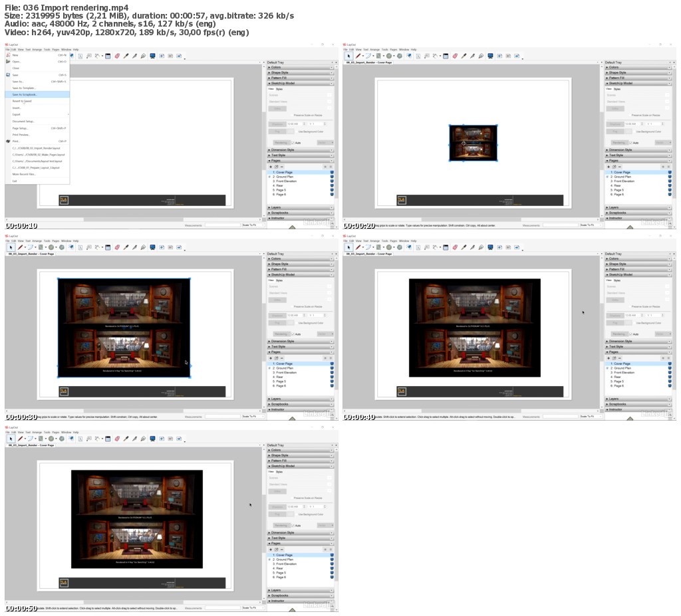
Task: Click Save disk icon in File menu, 00:00:10 frame
Action: click(x=8, y=74)
